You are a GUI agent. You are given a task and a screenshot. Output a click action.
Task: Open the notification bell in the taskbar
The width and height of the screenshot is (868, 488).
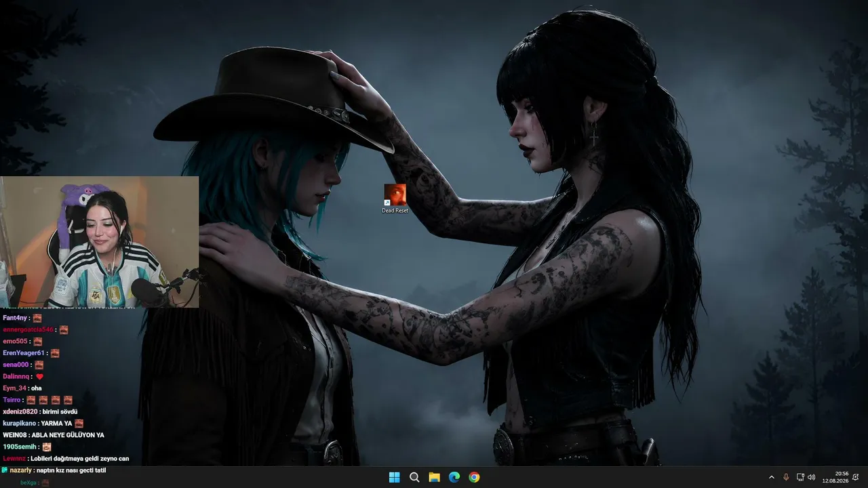[x=856, y=477]
